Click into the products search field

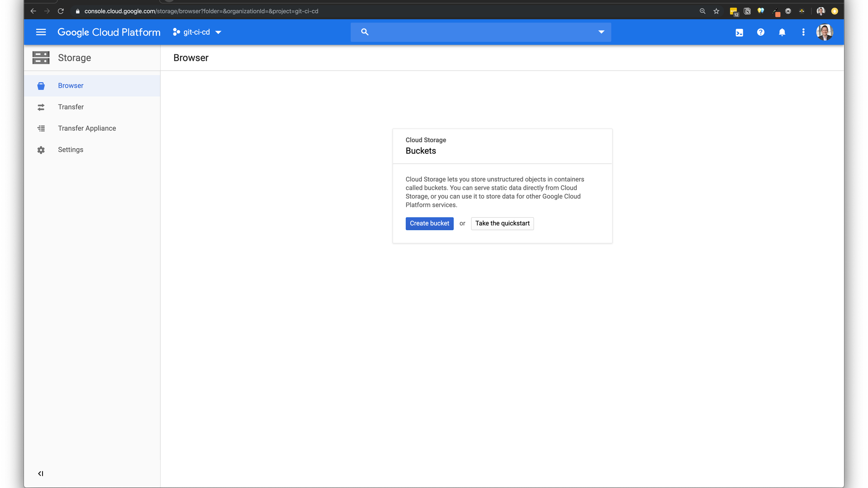pos(479,32)
